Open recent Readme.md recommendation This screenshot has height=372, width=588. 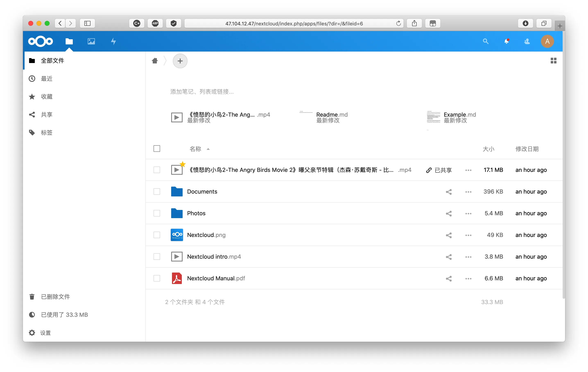(323, 117)
